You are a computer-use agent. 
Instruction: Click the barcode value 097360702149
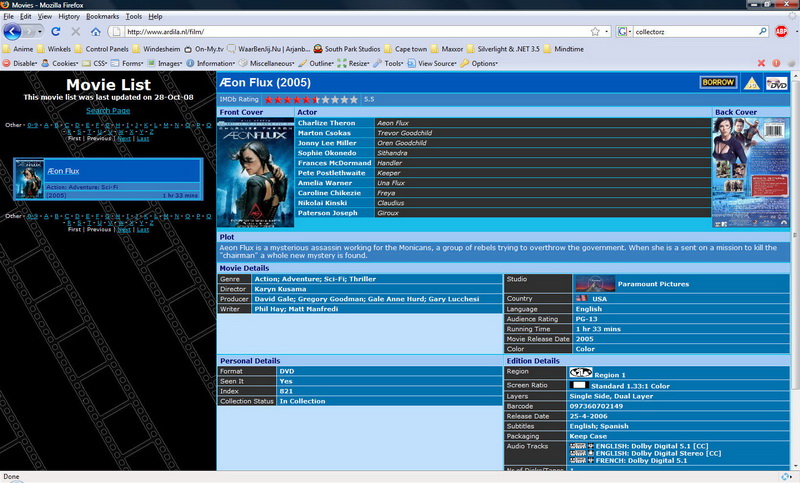[596, 406]
